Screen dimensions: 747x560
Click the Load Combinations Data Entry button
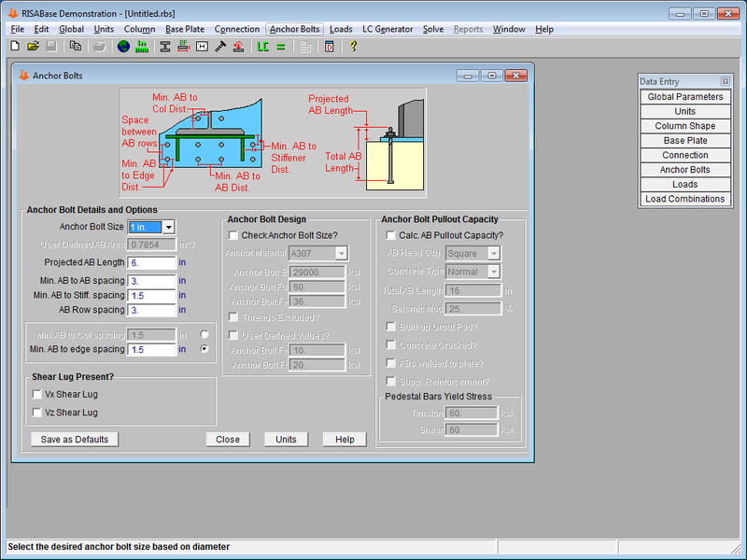[684, 199]
